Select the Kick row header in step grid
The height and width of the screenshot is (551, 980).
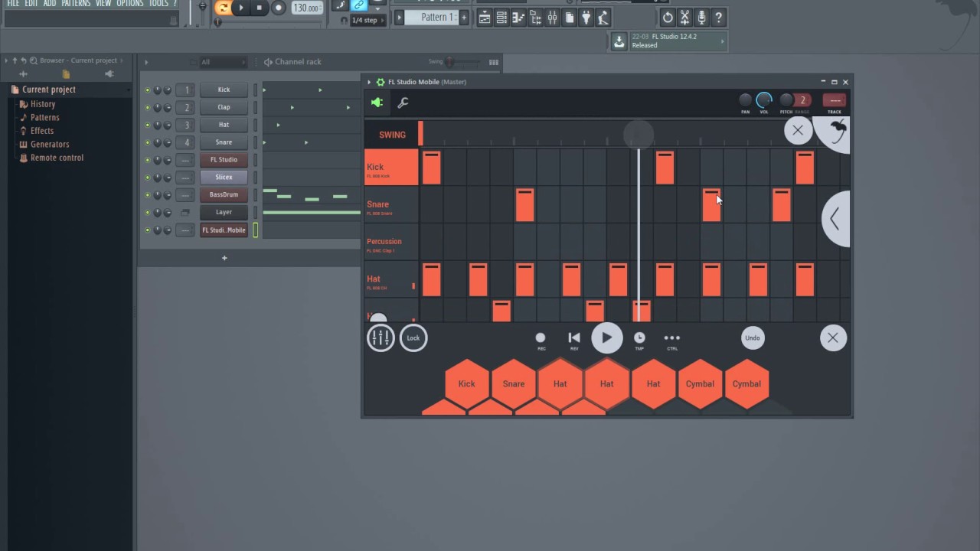click(x=391, y=168)
